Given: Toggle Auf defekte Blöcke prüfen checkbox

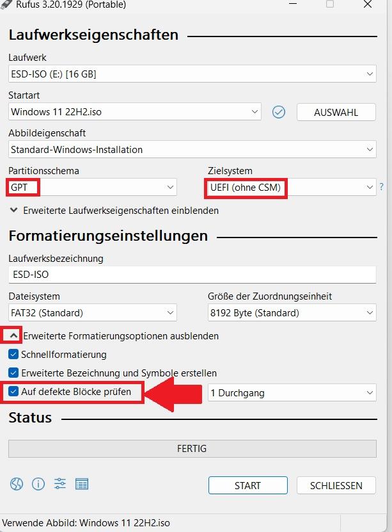Looking at the screenshot, I should tap(13, 392).
